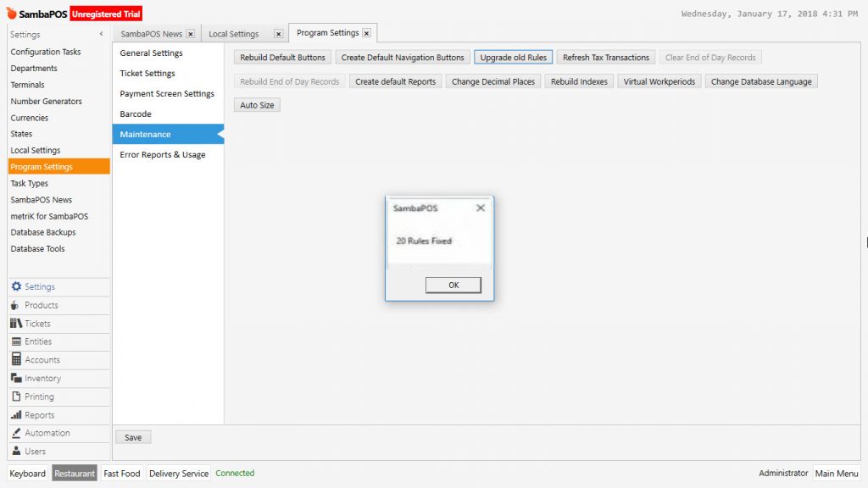Select the Restaurant department button

click(x=75, y=473)
